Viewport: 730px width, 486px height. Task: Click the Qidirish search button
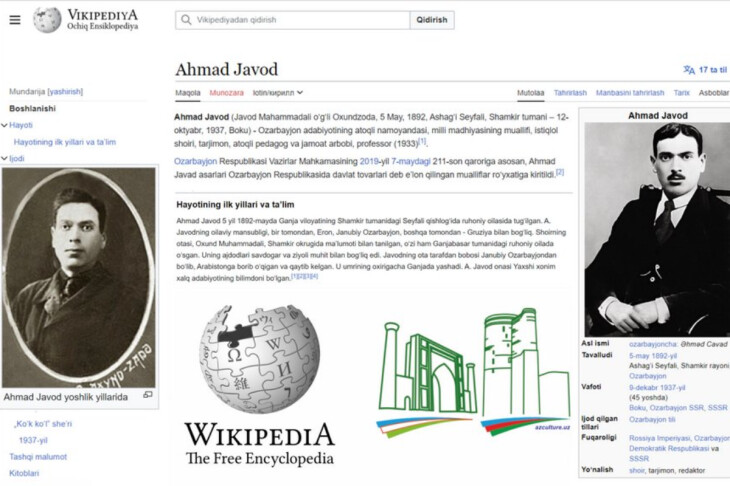[432, 20]
